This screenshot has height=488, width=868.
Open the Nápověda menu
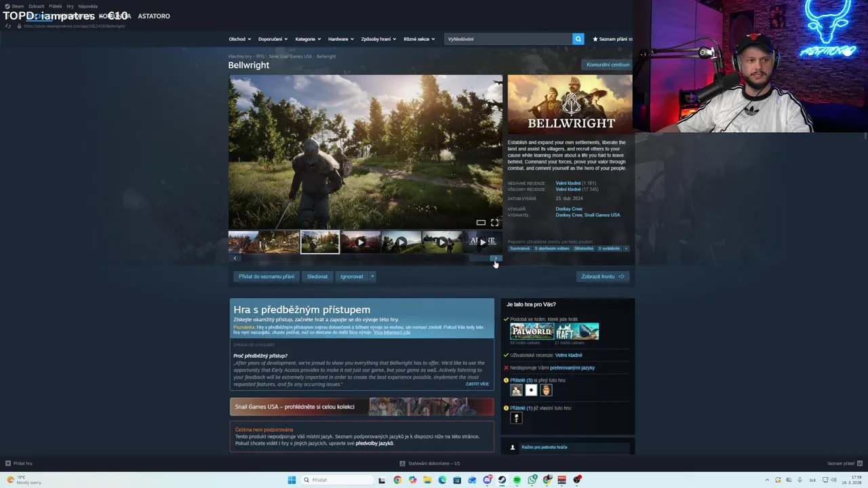click(87, 6)
